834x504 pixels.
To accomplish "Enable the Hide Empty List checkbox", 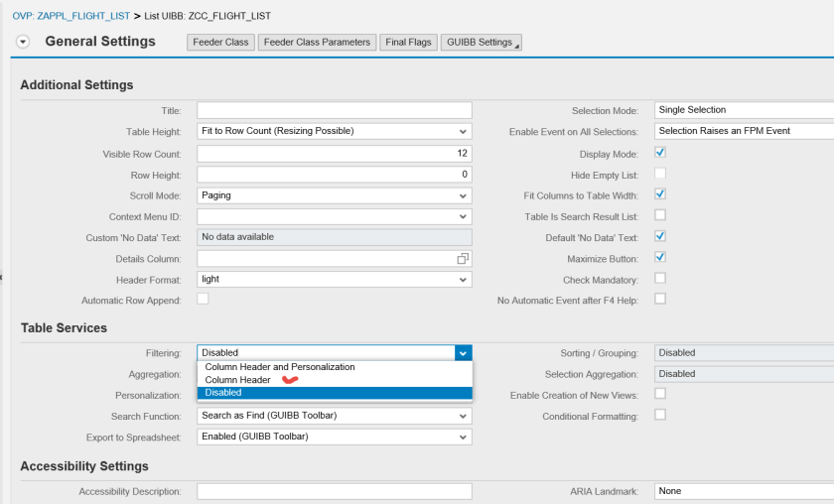I will (660, 174).
